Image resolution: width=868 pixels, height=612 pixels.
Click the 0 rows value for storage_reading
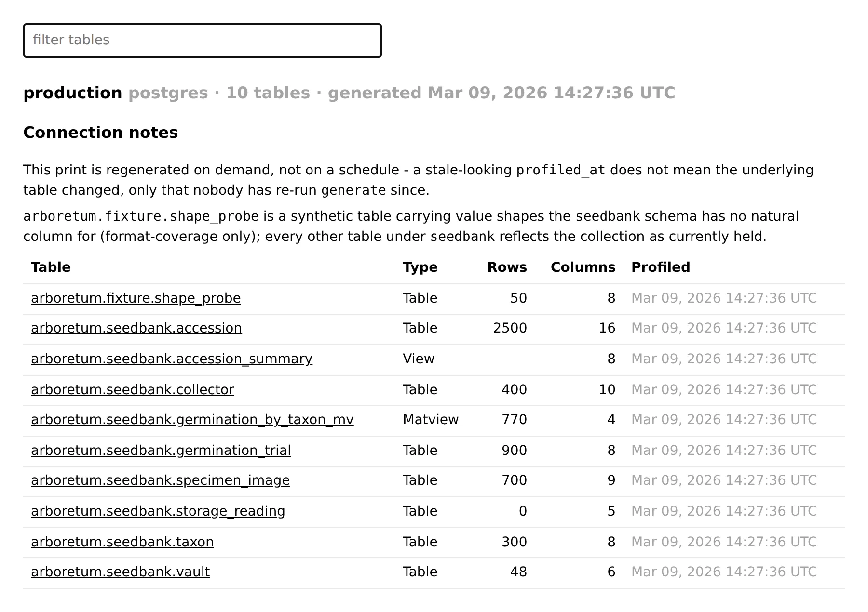click(523, 511)
